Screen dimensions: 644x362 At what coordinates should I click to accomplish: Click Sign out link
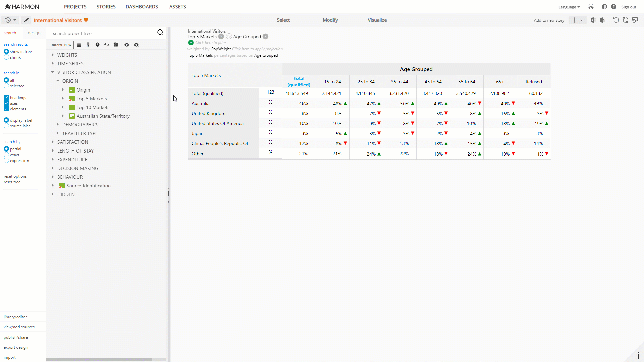pos(629,7)
